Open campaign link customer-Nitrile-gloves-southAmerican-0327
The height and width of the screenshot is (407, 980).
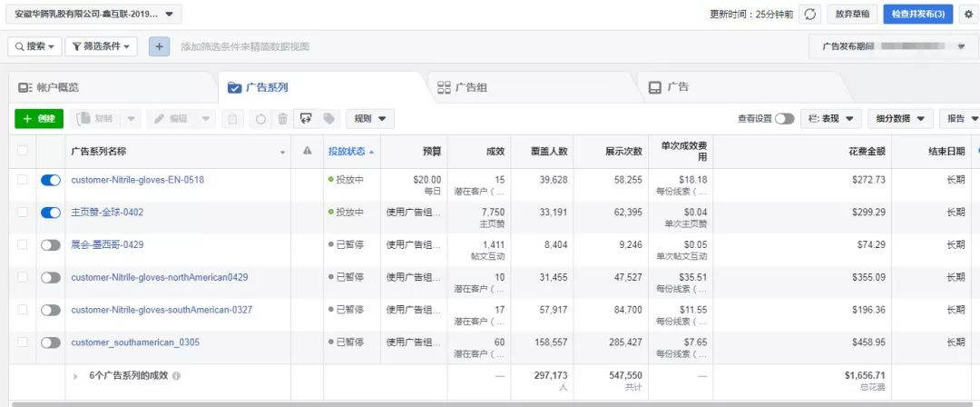pyautogui.click(x=162, y=309)
